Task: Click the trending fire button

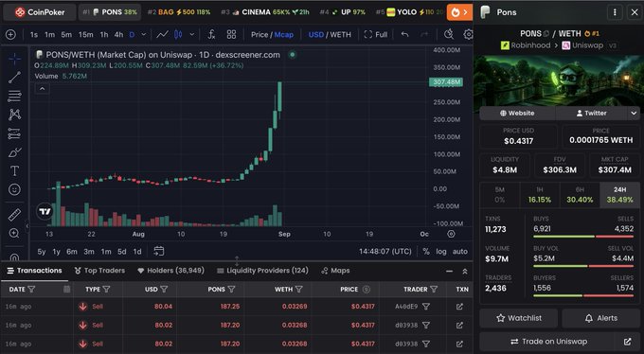Action: [x=459, y=12]
